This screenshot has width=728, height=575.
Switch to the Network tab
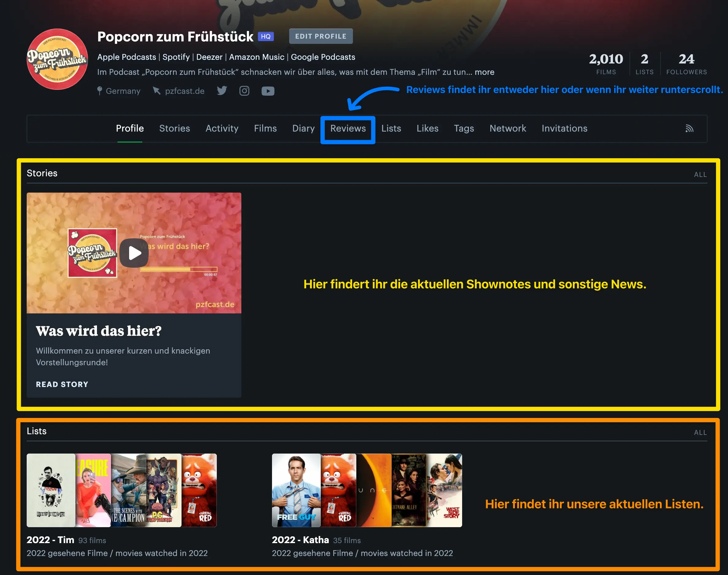pyautogui.click(x=508, y=128)
